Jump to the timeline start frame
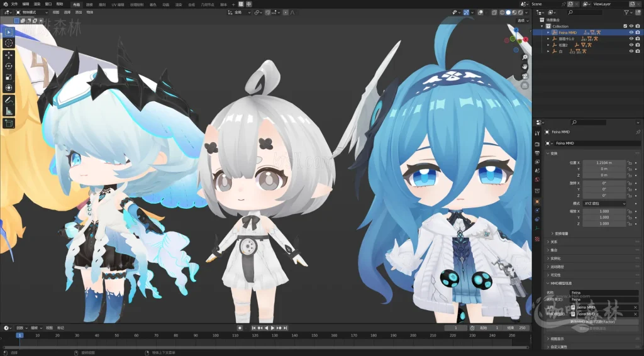The width and height of the screenshot is (644, 356). tap(253, 328)
